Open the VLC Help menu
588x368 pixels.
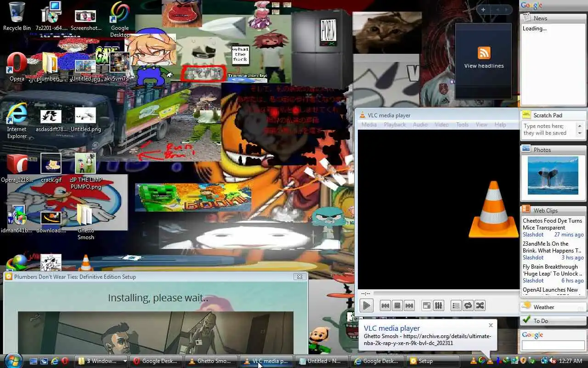pos(500,125)
